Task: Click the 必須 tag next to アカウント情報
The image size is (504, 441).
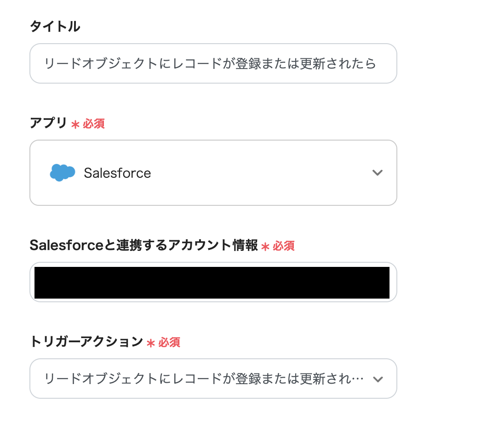Action: [x=284, y=246]
